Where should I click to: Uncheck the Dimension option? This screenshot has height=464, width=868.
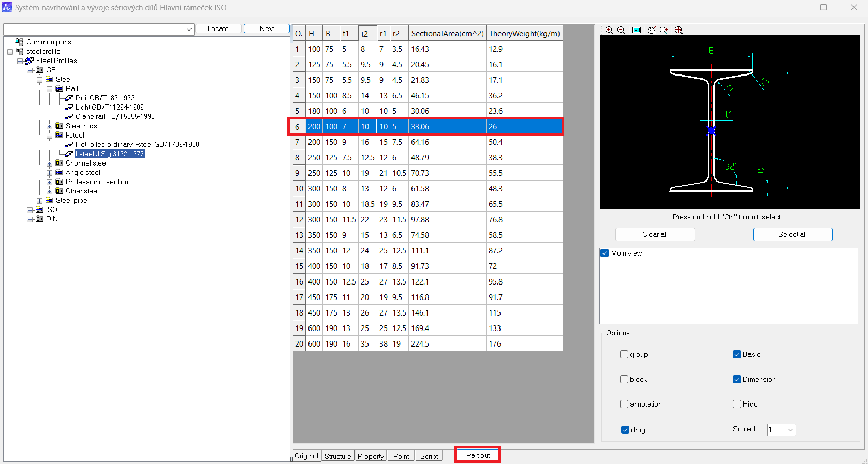(737, 379)
